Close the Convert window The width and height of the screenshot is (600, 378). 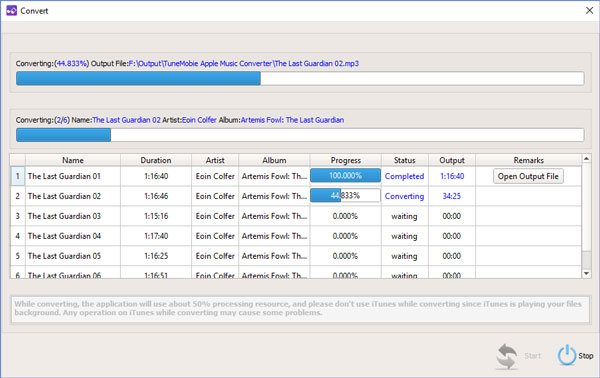tap(590, 10)
